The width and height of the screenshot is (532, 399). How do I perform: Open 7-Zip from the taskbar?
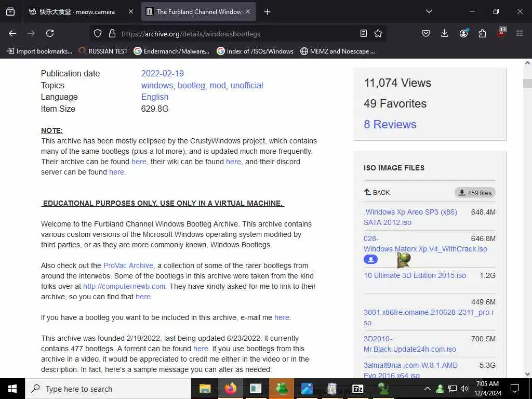point(358,389)
